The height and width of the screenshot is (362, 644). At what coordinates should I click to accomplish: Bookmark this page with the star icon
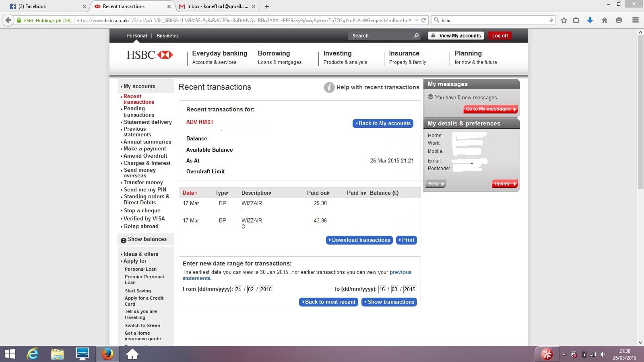pyautogui.click(x=564, y=20)
